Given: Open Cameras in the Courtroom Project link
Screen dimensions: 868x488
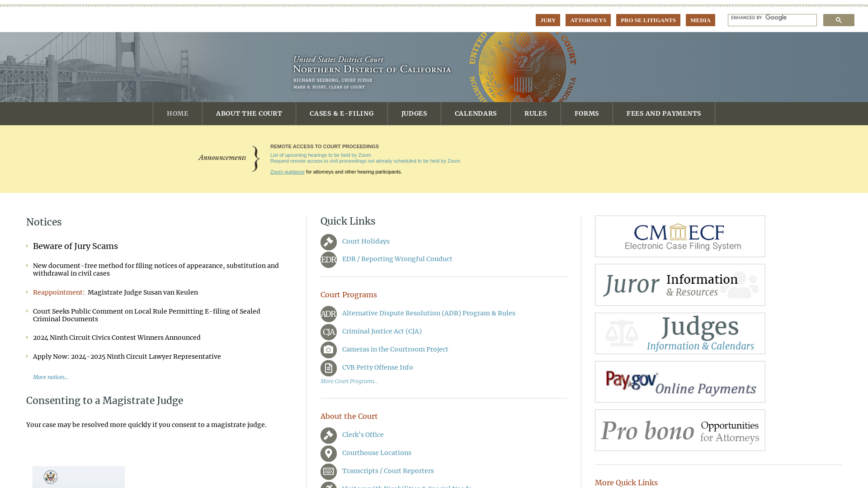Looking at the screenshot, I should (395, 349).
